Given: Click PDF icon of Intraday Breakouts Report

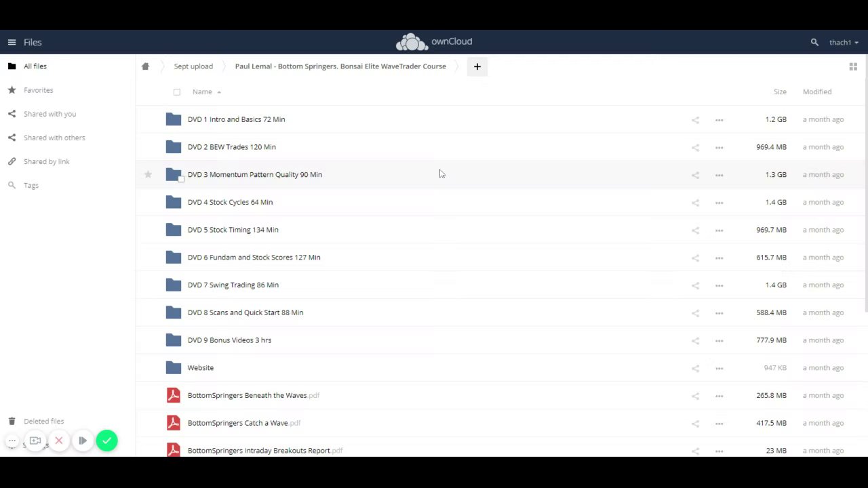Looking at the screenshot, I should point(174,450).
